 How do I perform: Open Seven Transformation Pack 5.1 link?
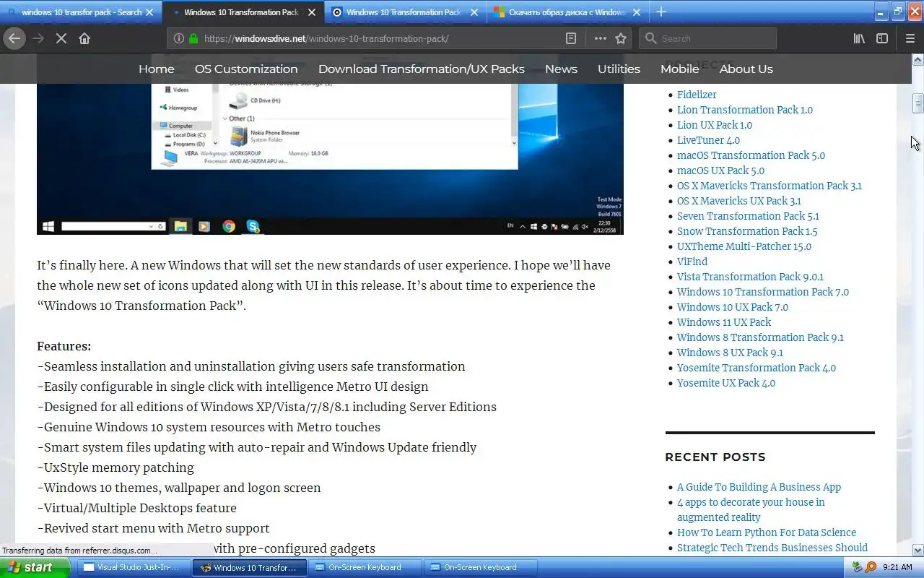[748, 216]
